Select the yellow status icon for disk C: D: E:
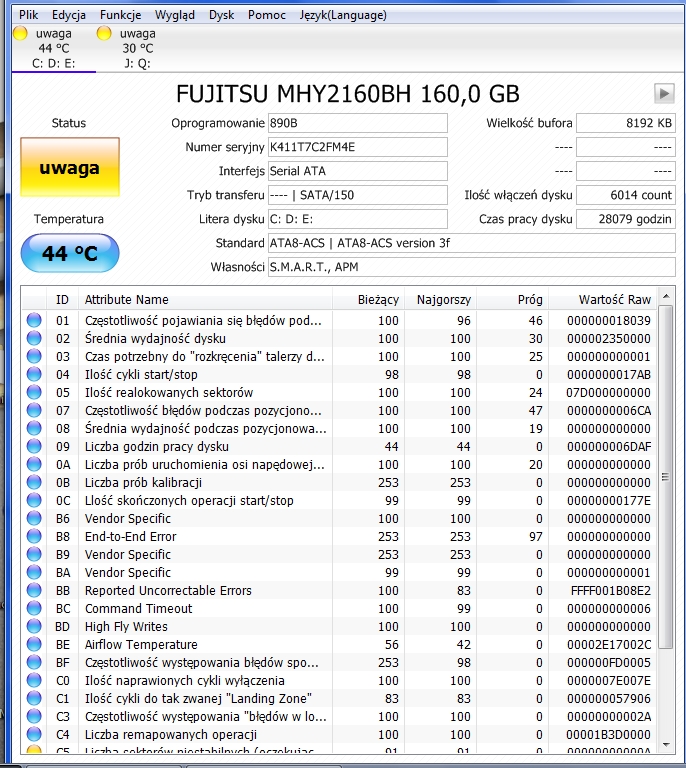Image resolution: width=686 pixels, height=768 pixels. (x=21, y=33)
